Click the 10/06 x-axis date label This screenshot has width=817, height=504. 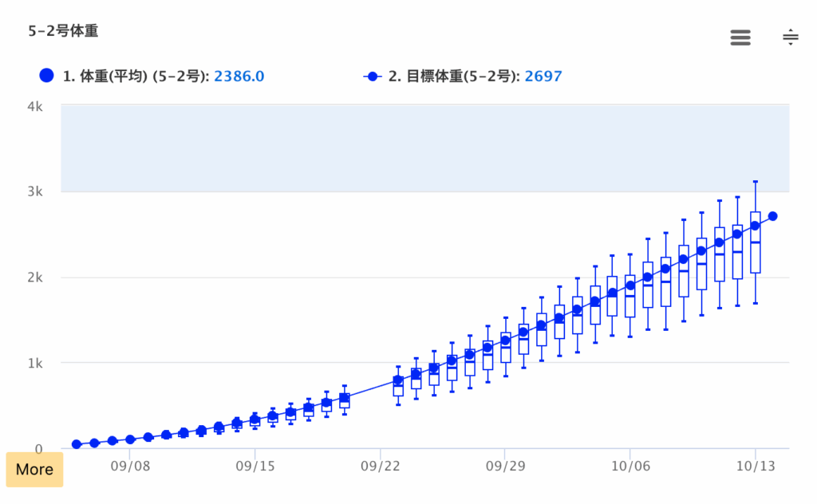[x=630, y=464]
